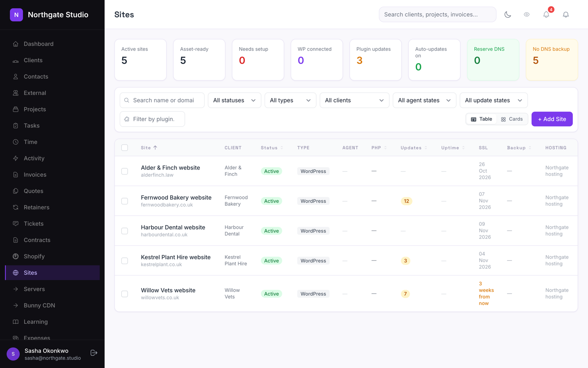Click the Tickets icon in sidebar

point(16,224)
